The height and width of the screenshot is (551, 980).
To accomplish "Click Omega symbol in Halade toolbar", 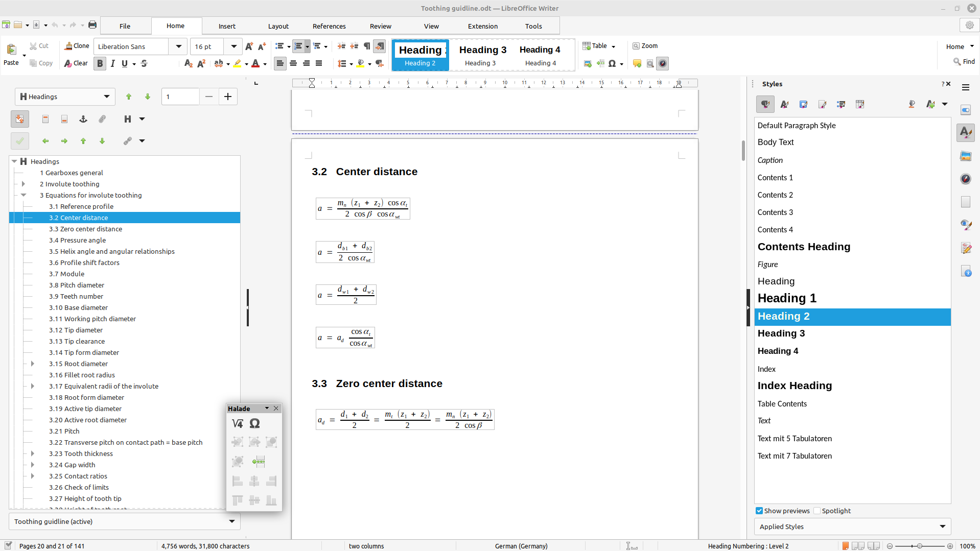I will 254,423.
